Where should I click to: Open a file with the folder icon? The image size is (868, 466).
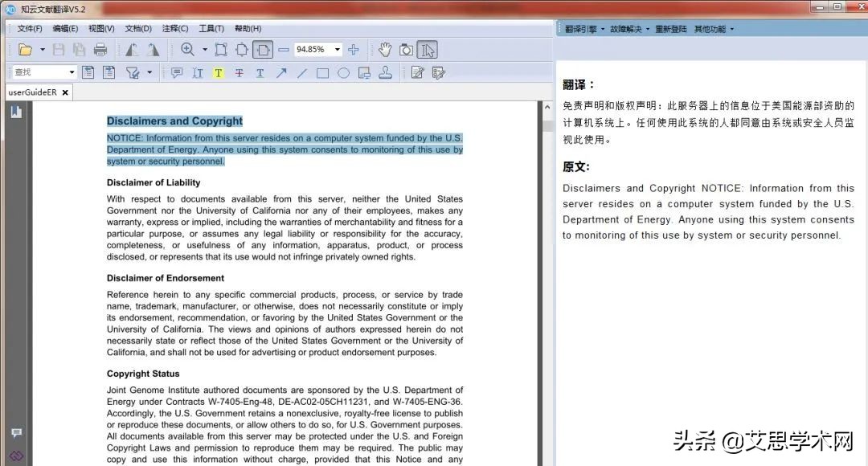(x=27, y=49)
